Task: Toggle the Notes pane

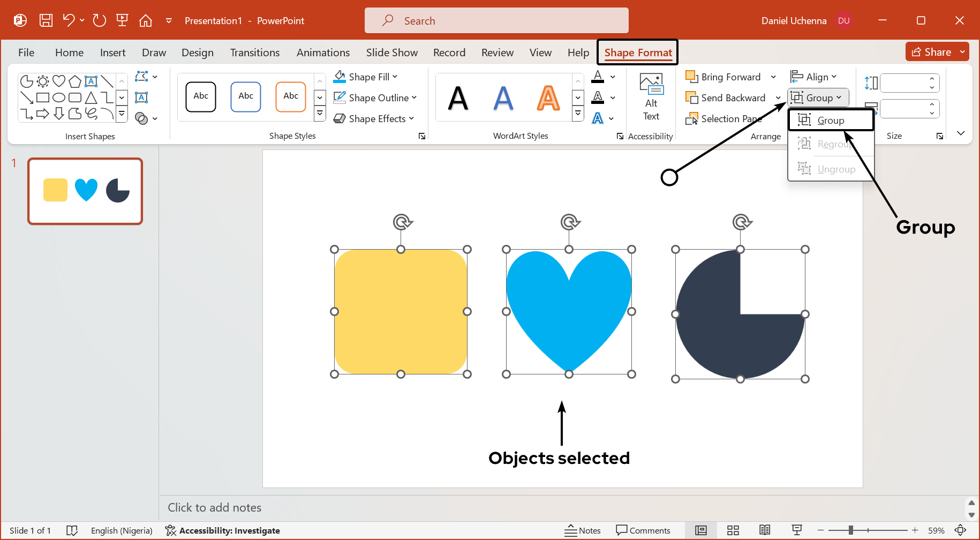Action: coord(583,530)
